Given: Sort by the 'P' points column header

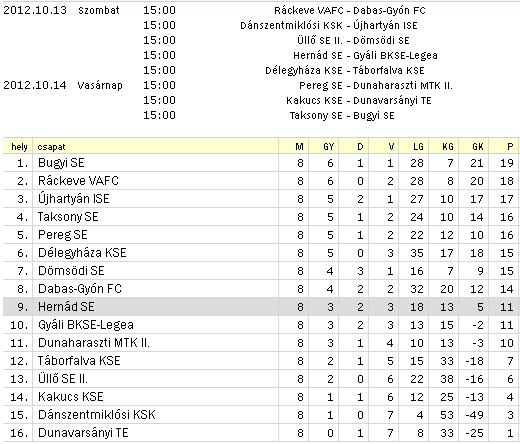Looking at the screenshot, I should [x=510, y=147].
